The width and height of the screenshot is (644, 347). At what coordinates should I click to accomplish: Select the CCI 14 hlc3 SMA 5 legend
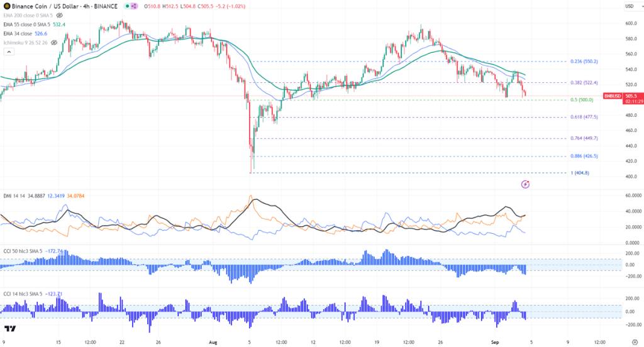click(x=23, y=294)
